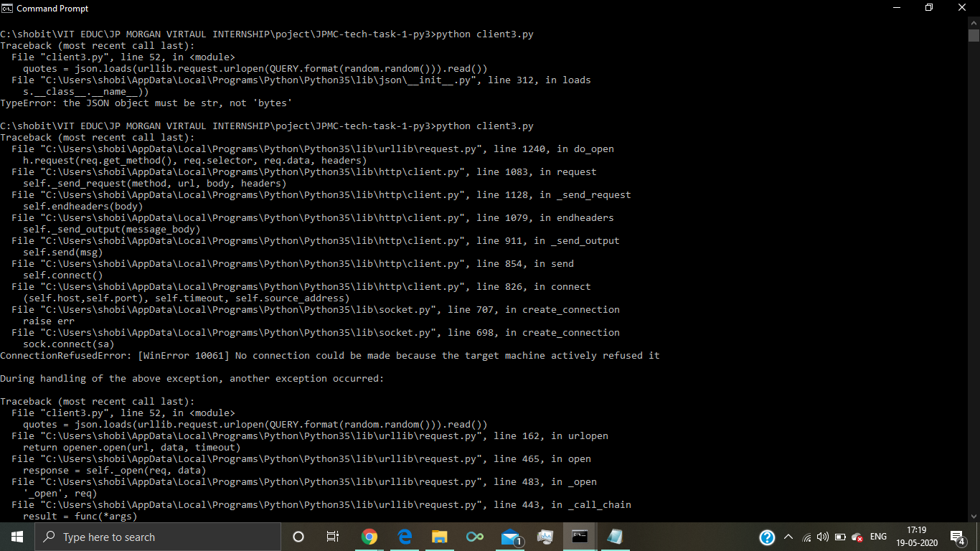Open the volume speaker tray icon

click(822, 537)
